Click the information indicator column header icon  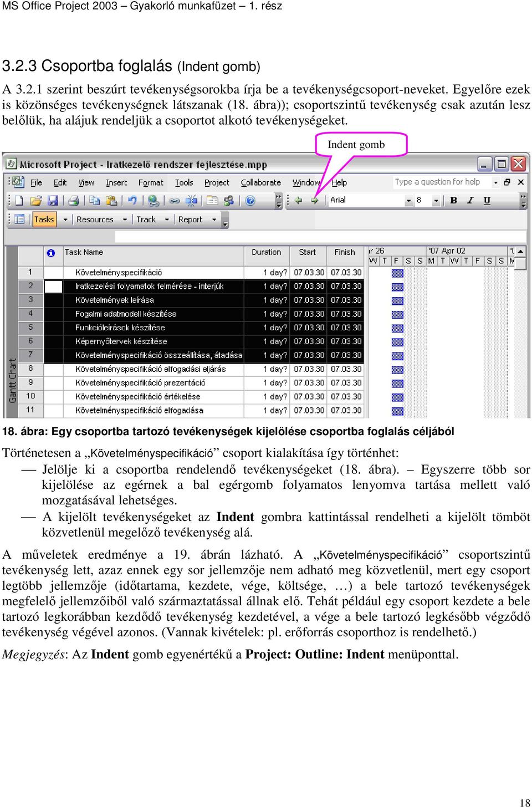point(51,253)
